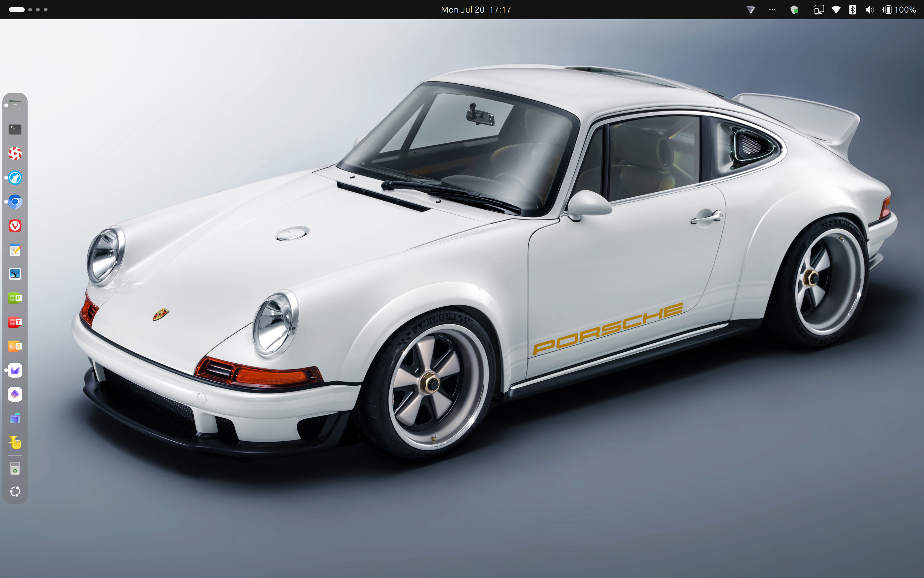Screen dimensions: 924x578
Task: Open the Trash in the dock
Action: (15, 468)
